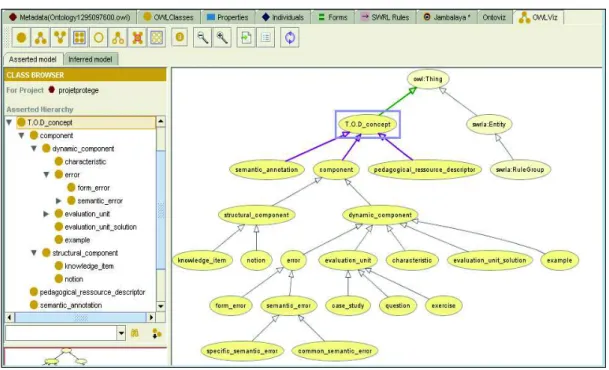
Task: Collapse the component tree node
Action: pyautogui.click(x=21, y=135)
